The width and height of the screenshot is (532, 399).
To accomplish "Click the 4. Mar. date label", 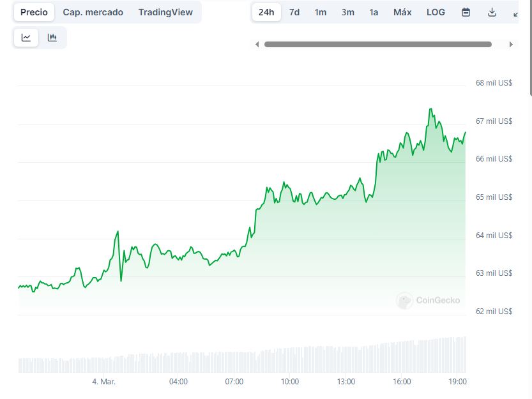I will [104, 382].
